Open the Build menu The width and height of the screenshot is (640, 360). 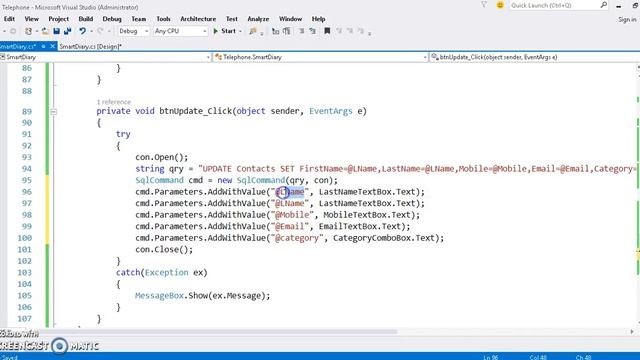click(x=86, y=19)
